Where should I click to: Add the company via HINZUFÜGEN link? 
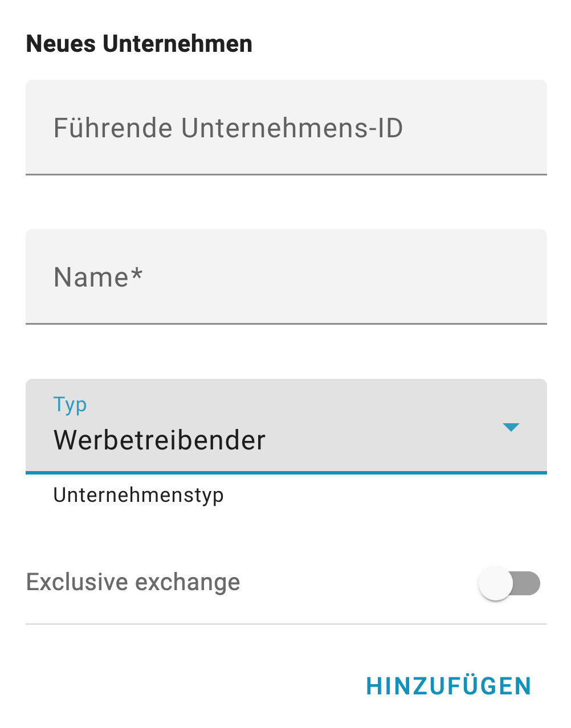[x=448, y=686]
